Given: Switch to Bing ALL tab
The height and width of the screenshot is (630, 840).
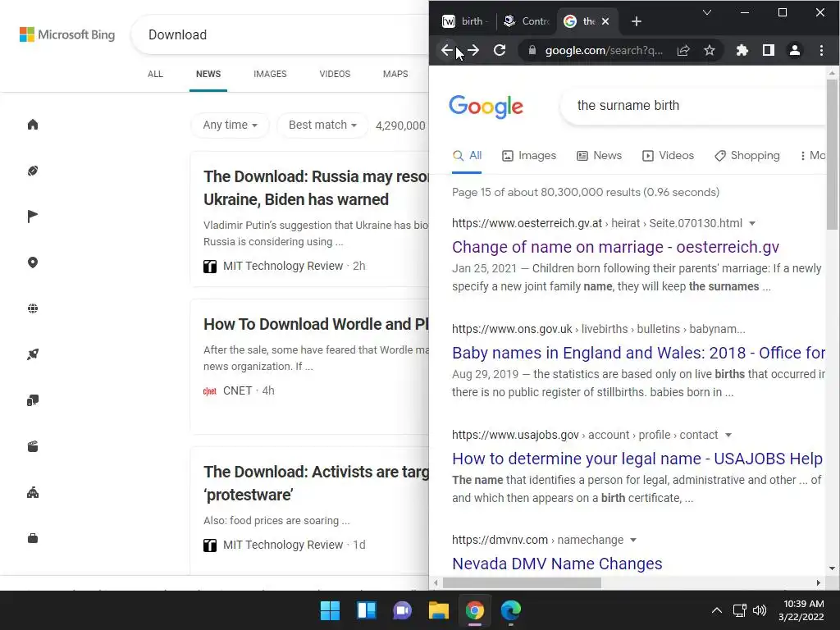Looking at the screenshot, I should [x=155, y=74].
